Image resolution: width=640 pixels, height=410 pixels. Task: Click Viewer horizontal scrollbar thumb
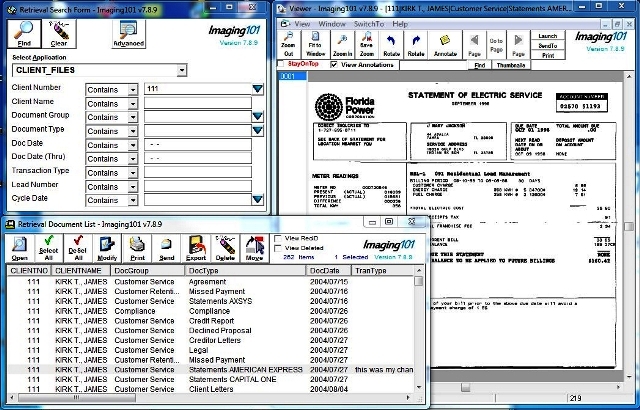[465, 387]
